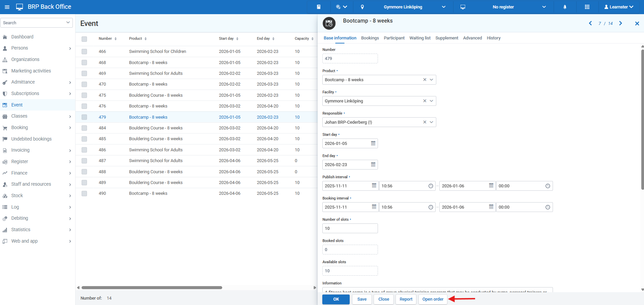Open the apps grid icon

587,7
